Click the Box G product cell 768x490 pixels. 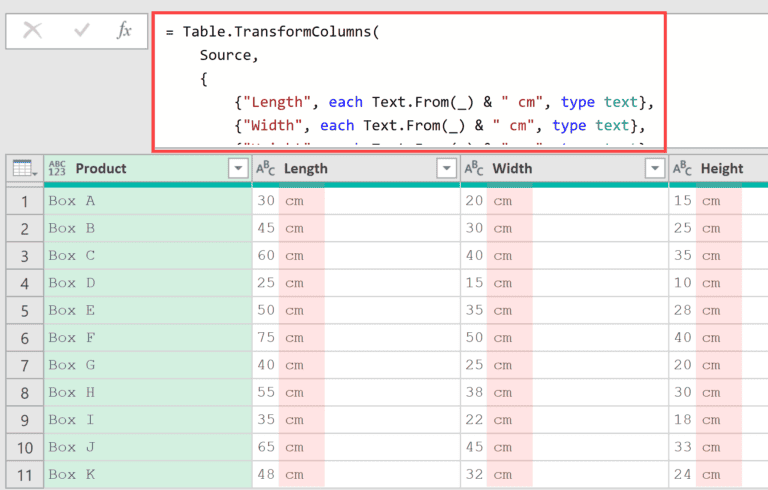(147, 366)
